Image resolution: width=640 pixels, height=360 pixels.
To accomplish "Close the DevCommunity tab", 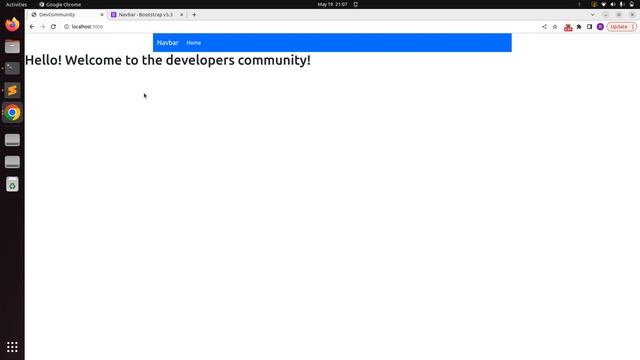I will (x=102, y=15).
